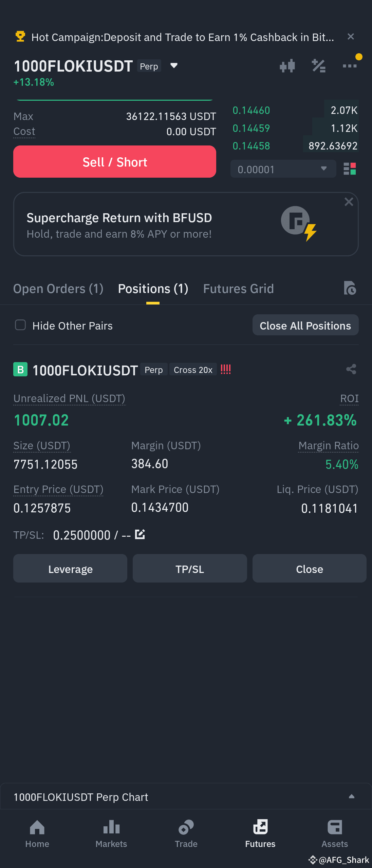Open the candlestick chart icon
Image resolution: width=372 pixels, height=868 pixels.
pyautogui.click(x=287, y=66)
